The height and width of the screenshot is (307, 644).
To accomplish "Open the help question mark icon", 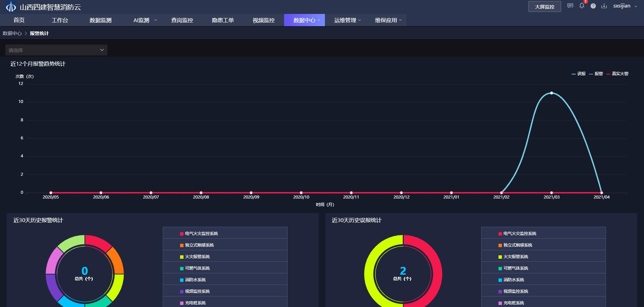I will pos(593,6).
